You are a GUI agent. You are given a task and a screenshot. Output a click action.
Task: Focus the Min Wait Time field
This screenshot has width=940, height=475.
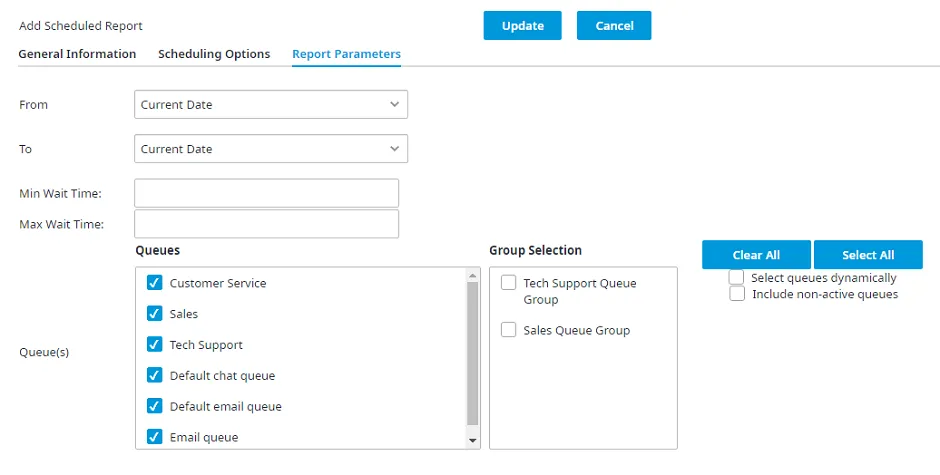[x=267, y=193]
